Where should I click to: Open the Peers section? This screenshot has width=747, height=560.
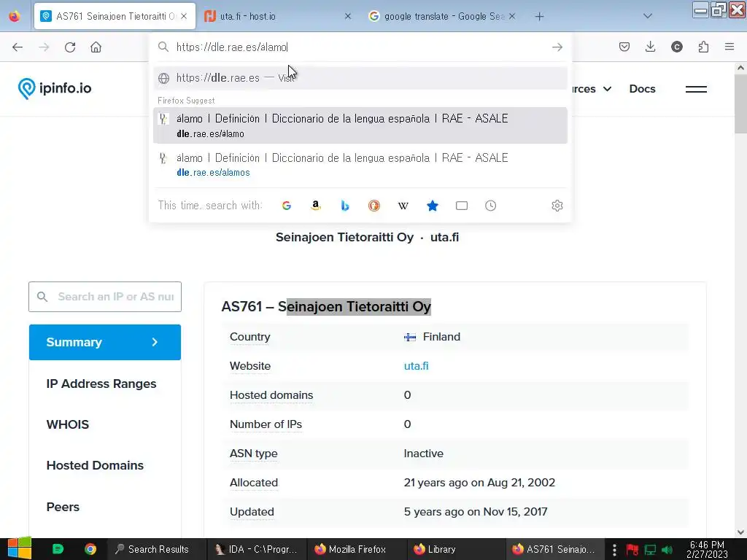pyautogui.click(x=63, y=507)
